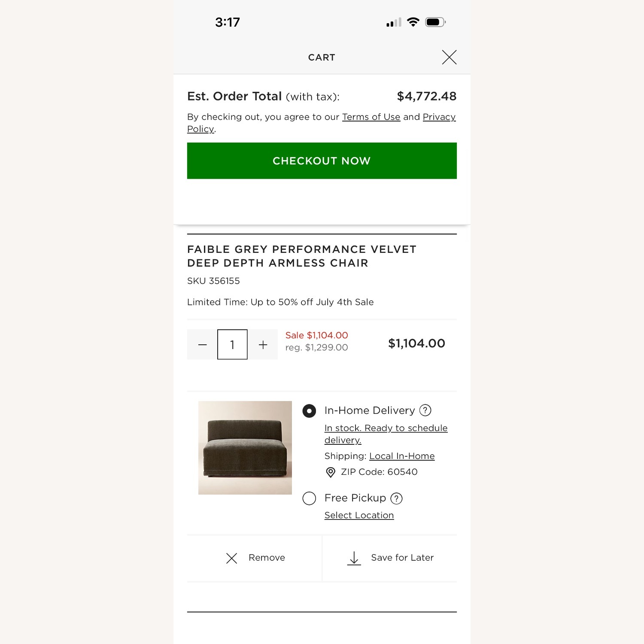This screenshot has width=644, height=644.
Task: Open the Local In-Home shipping link
Action: (402, 456)
